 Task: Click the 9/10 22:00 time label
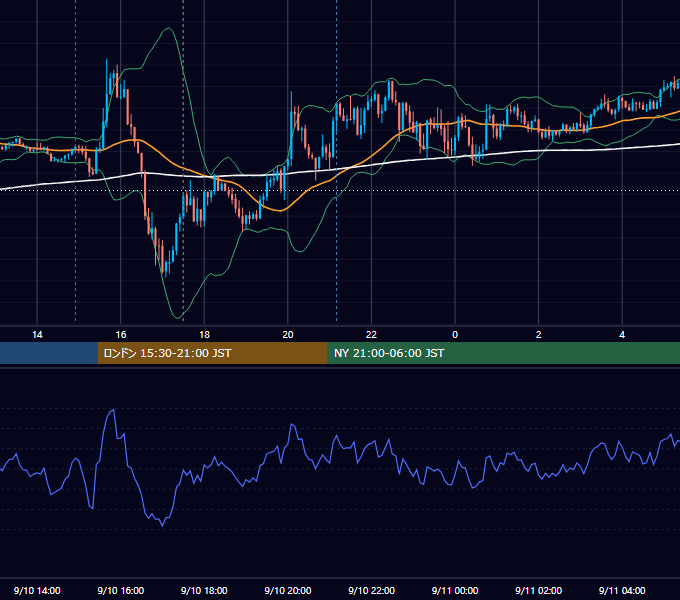[x=371, y=590]
